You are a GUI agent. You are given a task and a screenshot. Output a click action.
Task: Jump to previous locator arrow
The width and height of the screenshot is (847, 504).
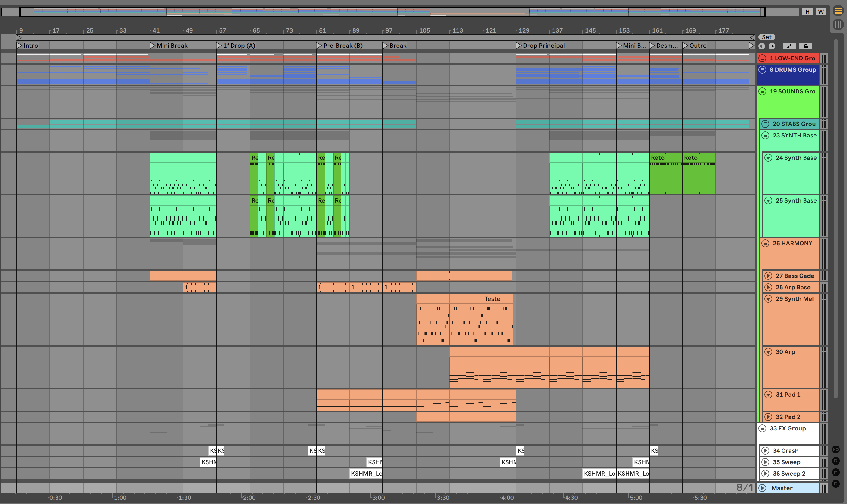point(762,46)
